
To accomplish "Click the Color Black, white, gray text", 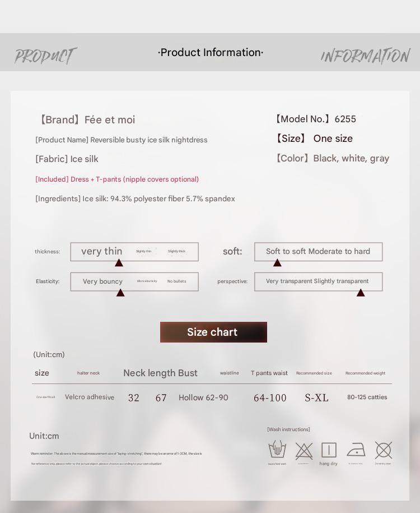I will point(332,158).
